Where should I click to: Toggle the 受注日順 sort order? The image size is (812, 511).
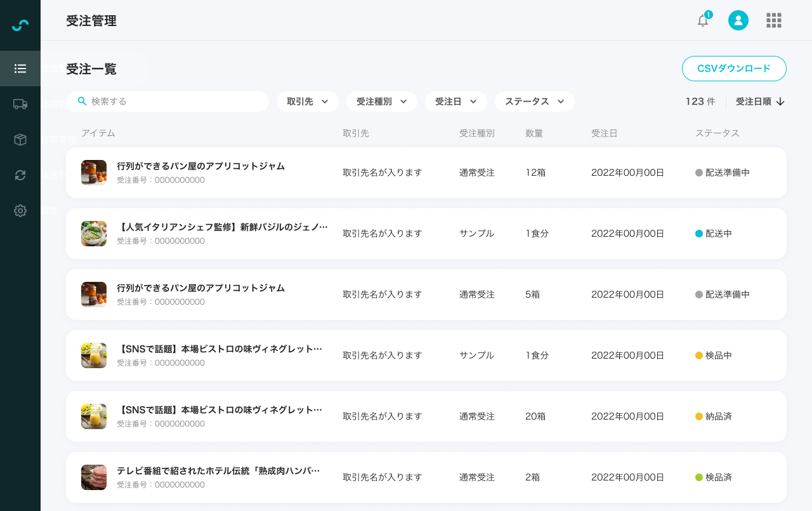click(x=759, y=102)
